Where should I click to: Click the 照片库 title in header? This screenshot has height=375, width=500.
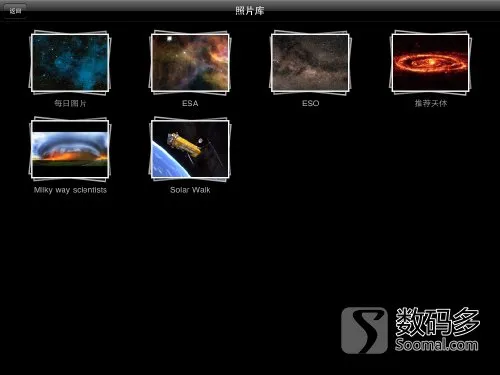click(x=250, y=11)
